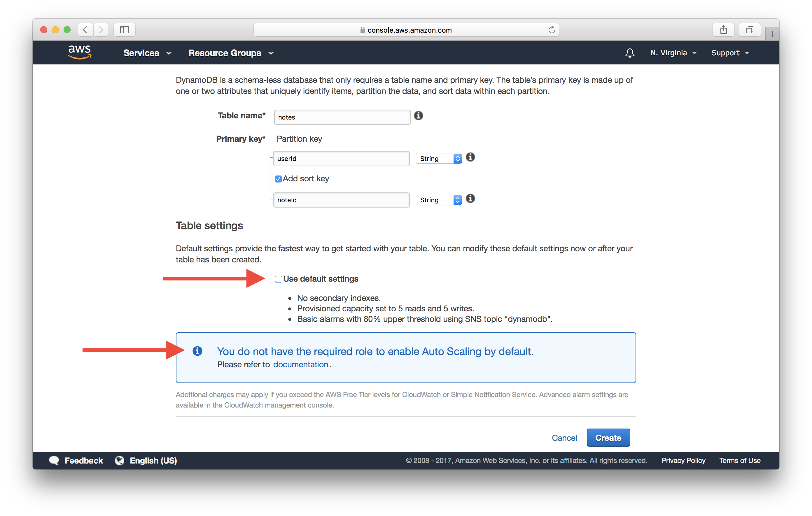Click the Safari share icon
Screen dimensions: 812x516
723,30
